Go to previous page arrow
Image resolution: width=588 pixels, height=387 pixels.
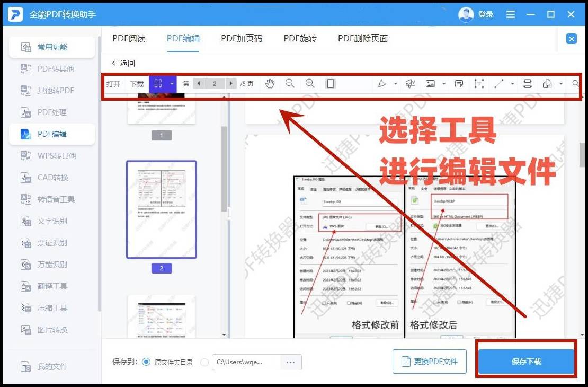coord(199,83)
